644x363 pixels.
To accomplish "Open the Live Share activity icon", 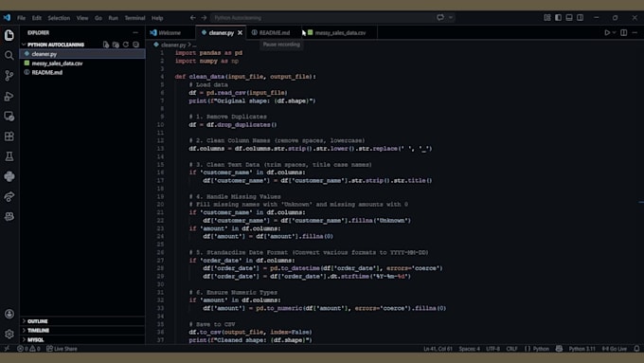I will (9, 196).
